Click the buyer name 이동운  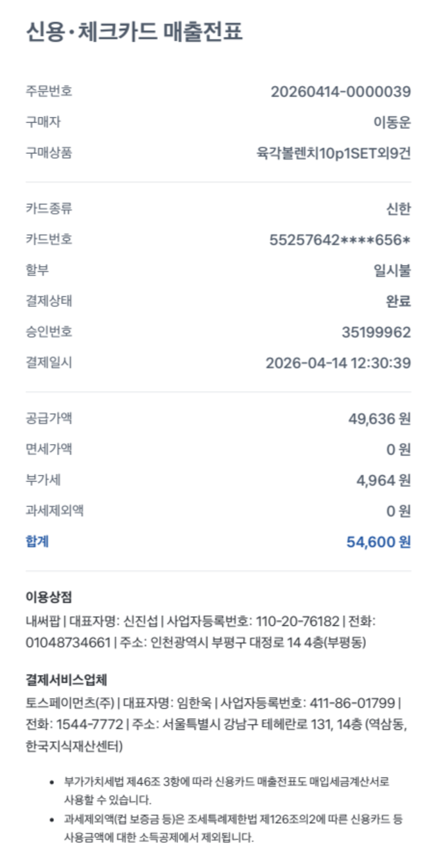(392, 123)
